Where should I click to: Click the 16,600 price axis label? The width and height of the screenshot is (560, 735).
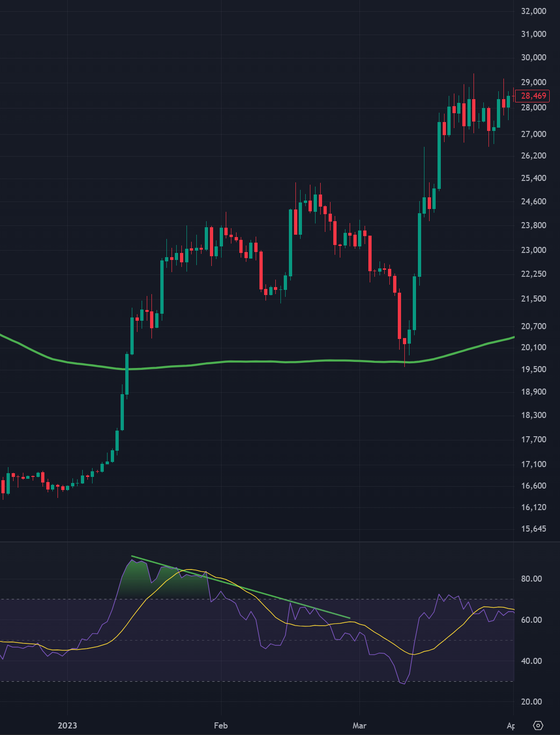pyautogui.click(x=533, y=486)
